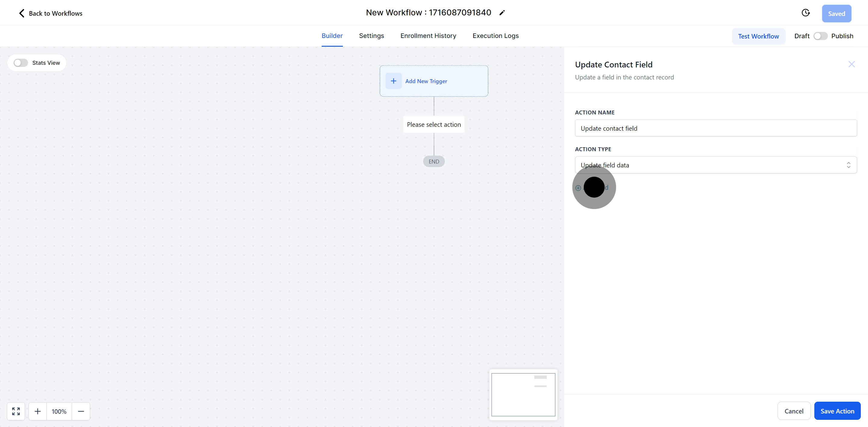Screen dimensions: 868x427
Task: Zoom out with the minus button
Action: tap(81, 411)
